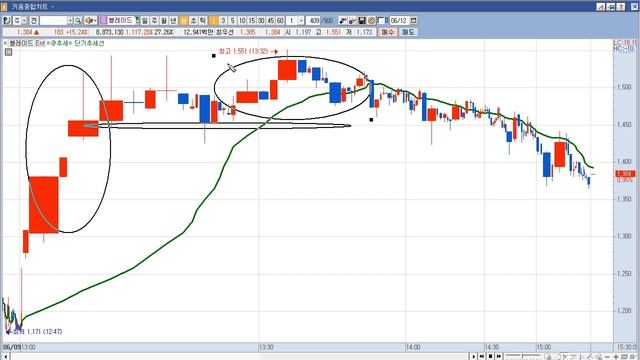Click the save diskette icon in toolbar
Viewport: 640px width, 360px height.
pyautogui.click(x=362, y=20)
